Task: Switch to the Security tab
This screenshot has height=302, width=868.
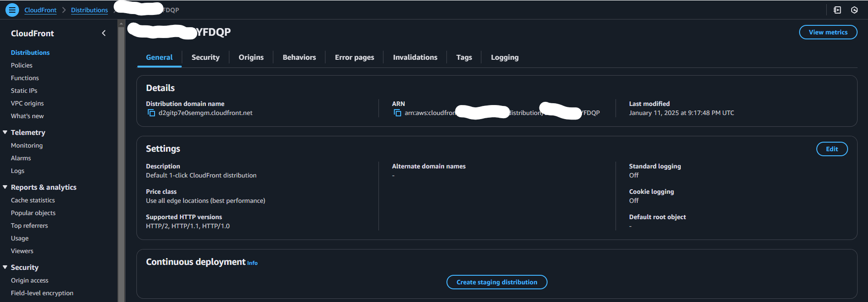Action: [x=205, y=58]
